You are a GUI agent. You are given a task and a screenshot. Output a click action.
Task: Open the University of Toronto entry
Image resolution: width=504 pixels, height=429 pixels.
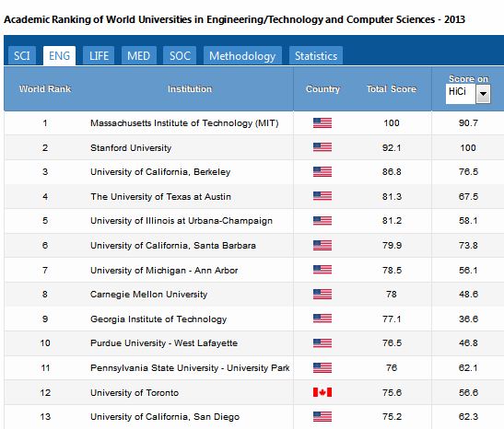[135, 392]
